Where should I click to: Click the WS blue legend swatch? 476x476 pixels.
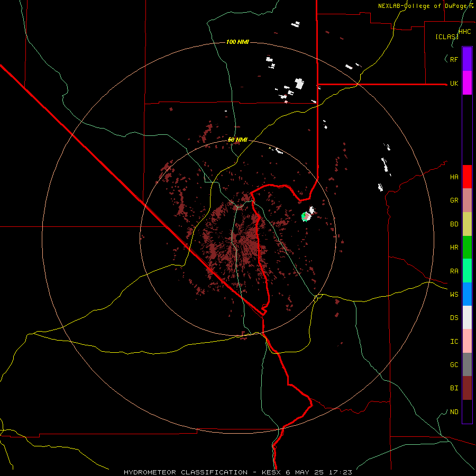467,294
